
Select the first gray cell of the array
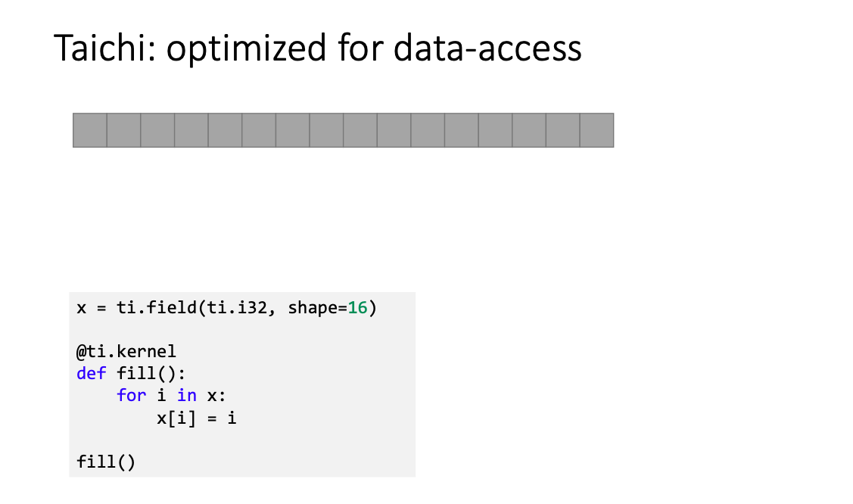click(90, 130)
